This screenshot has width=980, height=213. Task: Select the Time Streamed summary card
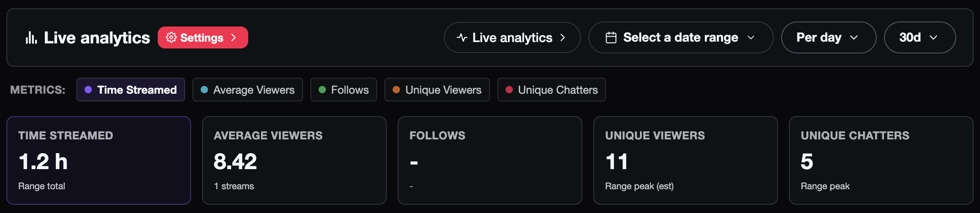(x=99, y=160)
